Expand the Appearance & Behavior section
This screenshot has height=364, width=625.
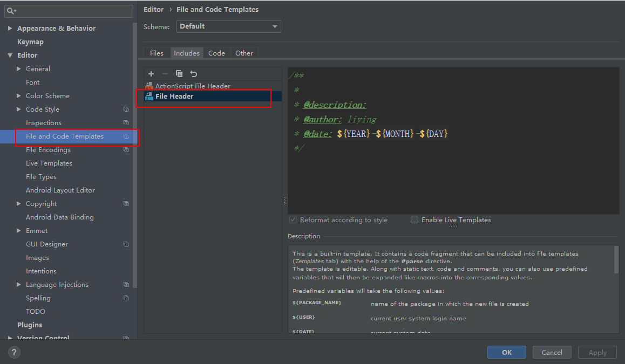click(x=10, y=29)
